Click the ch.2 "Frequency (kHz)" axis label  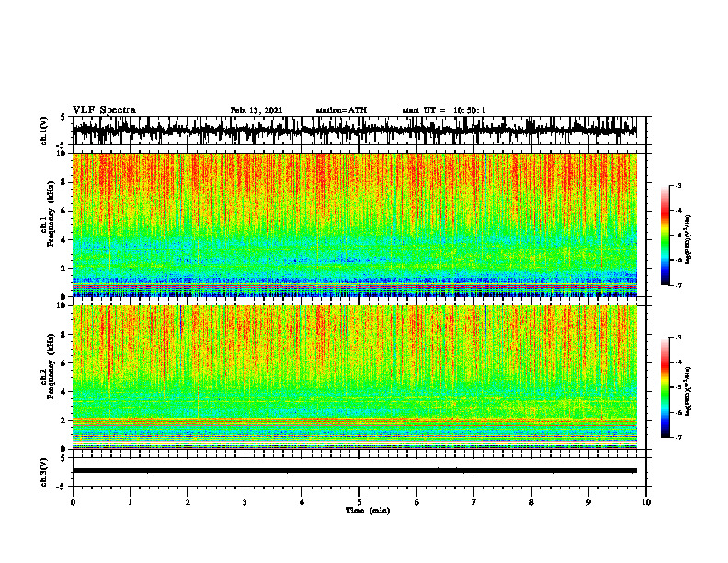pos(51,366)
